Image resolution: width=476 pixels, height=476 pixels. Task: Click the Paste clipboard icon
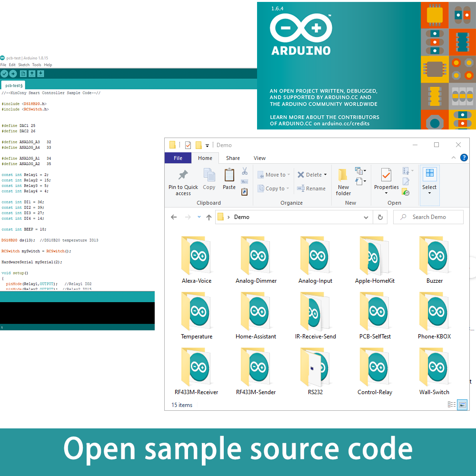click(x=229, y=176)
